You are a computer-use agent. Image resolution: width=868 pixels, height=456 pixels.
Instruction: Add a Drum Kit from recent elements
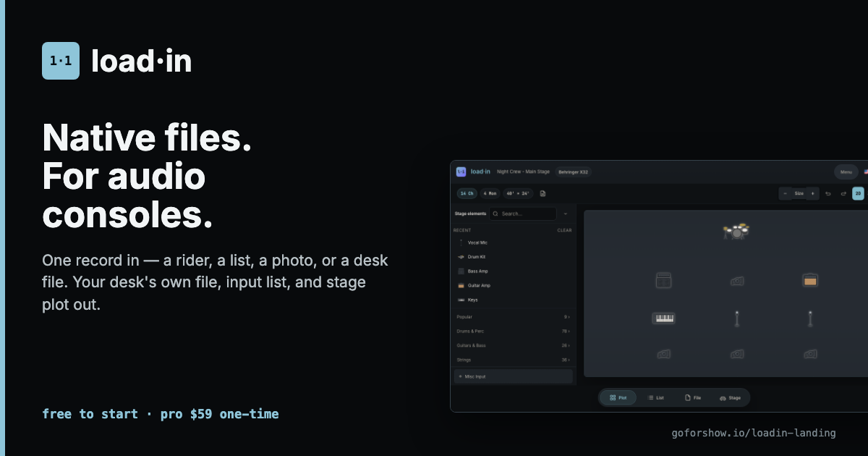tap(513, 257)
